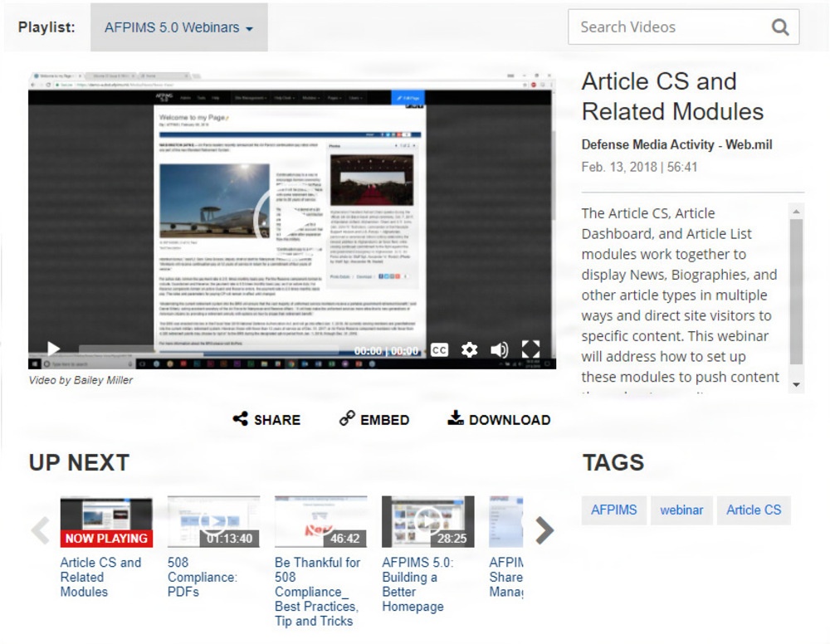This screenshot has height=644, width=830.
Task: Click the small play button in control bar
Action: pyautogui.click(x=53, y=349)
